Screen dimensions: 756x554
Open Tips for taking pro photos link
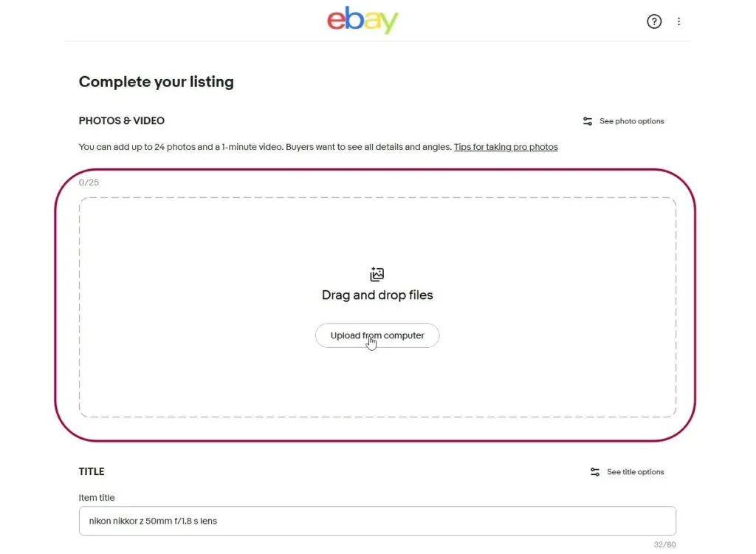(x=506, y=147)
